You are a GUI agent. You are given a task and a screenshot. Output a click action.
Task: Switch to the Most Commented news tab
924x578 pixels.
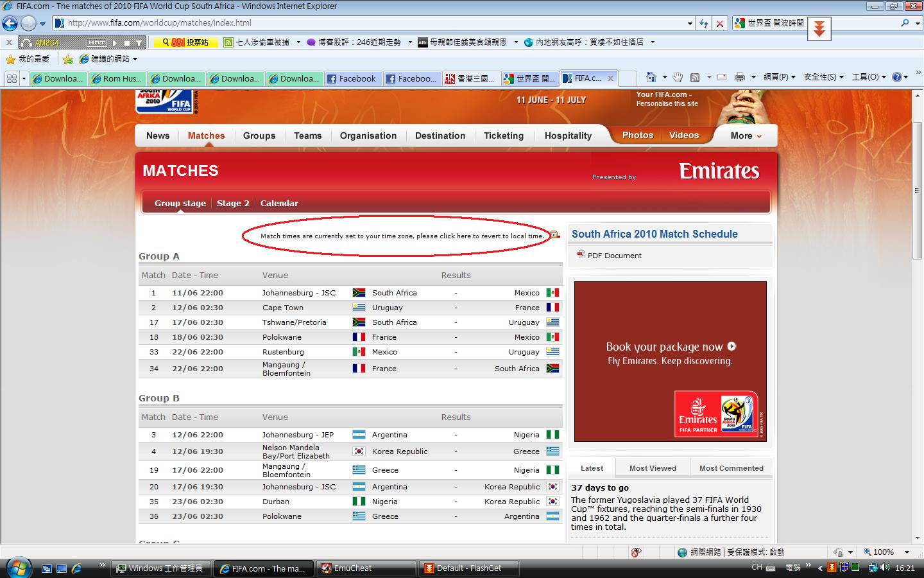pyautogui.click(x=731, y=468)
